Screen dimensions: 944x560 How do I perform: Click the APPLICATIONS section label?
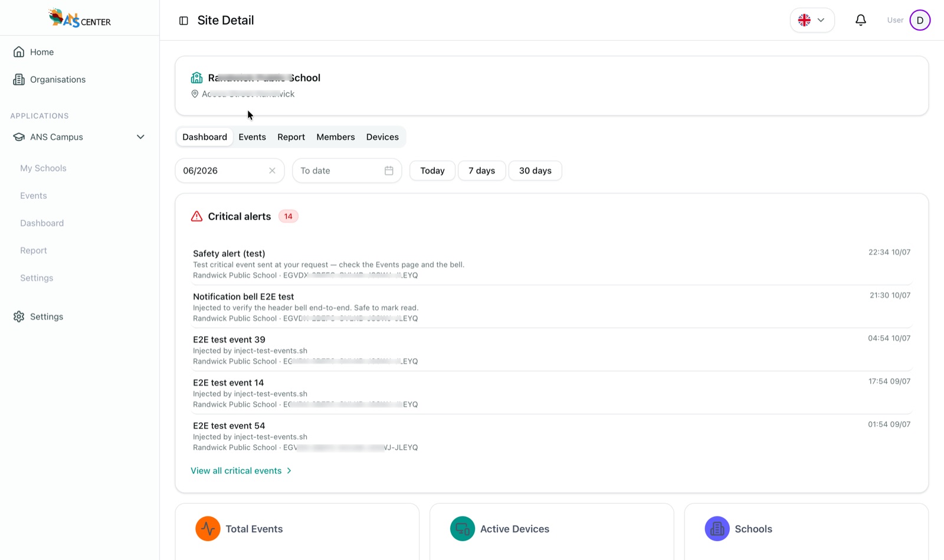point(40,116)
